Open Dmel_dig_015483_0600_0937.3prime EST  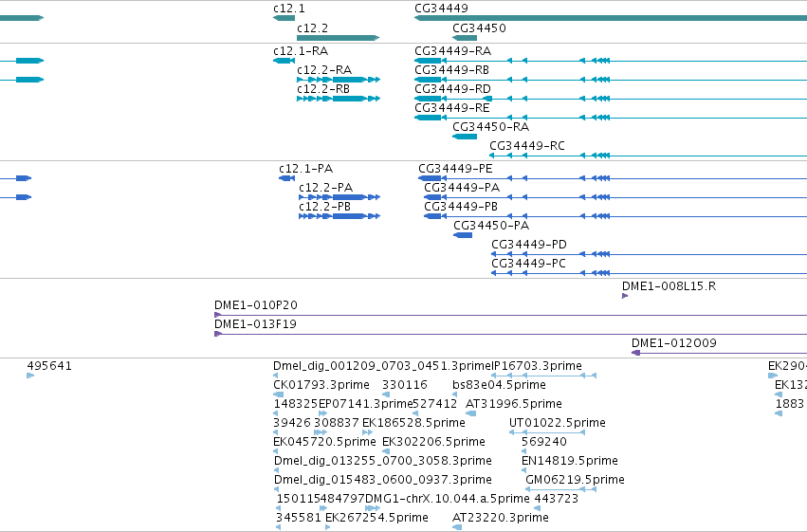383,481
